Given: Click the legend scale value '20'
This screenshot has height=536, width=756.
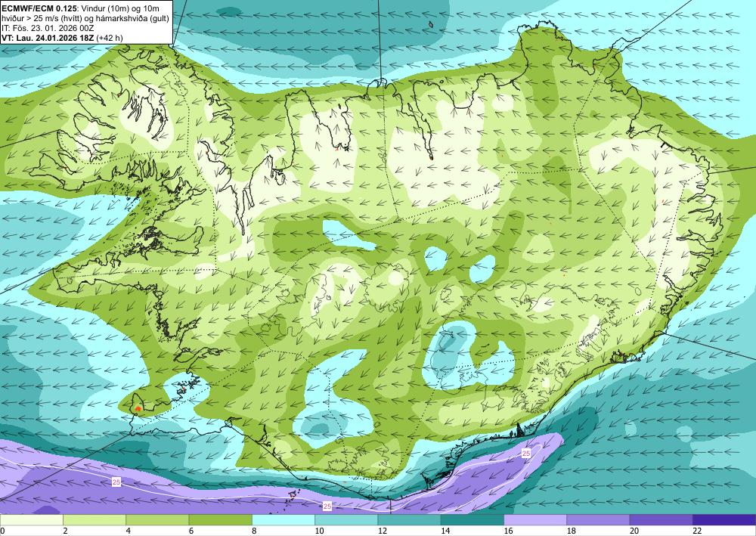Looking at the screenshot, I should click(x=634, y=531).
